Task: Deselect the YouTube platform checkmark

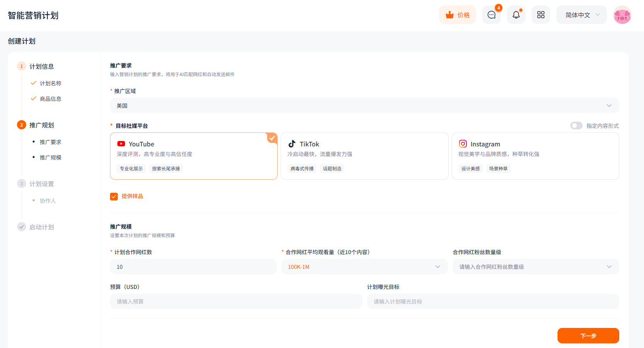Action: click(x=272, y=138)
